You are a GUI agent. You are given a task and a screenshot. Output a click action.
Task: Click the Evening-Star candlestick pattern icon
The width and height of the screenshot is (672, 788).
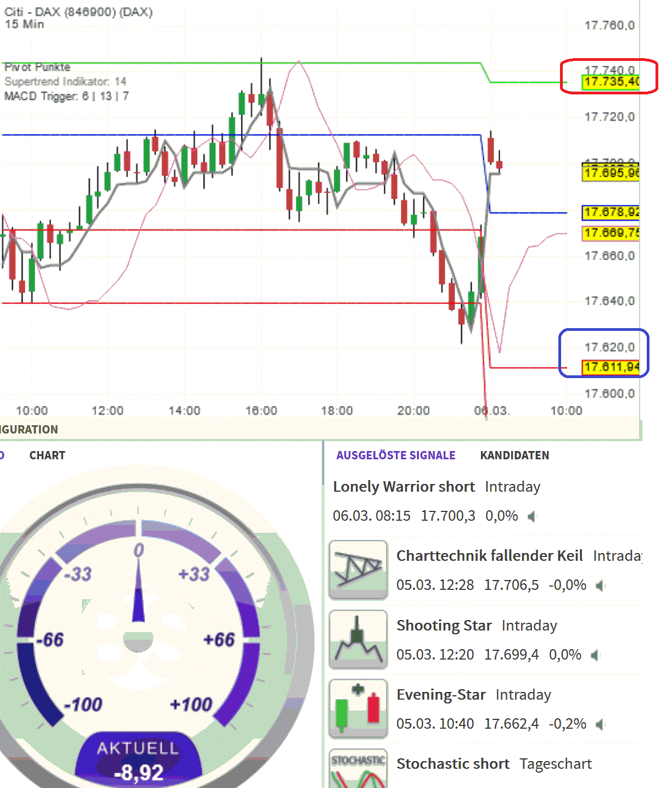[358, 708]
